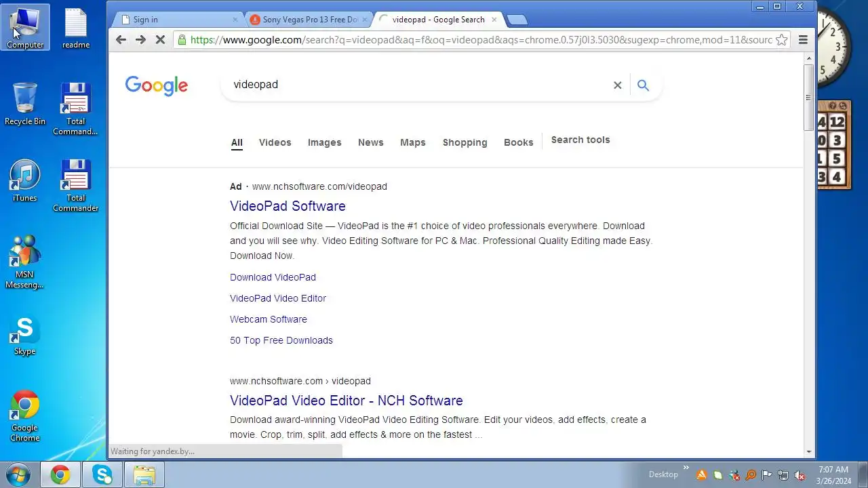Select the Skype desktop shortcut
Image resolution: width=868 pixels, height=488 pixels.
[25, 335]
